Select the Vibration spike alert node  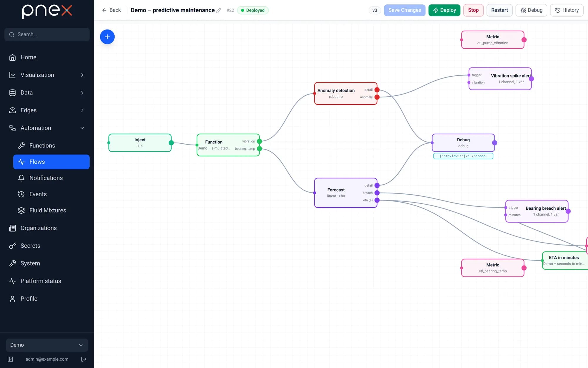click(500, 79)
